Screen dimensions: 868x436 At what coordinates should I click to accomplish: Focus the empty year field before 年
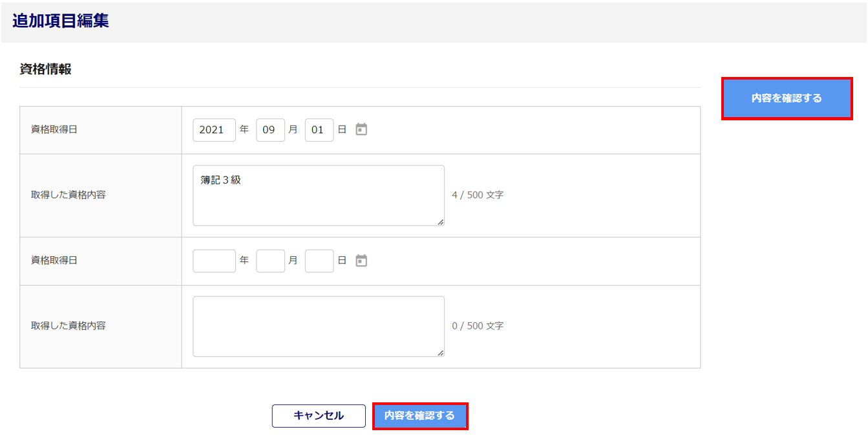(x=214, y=261)
